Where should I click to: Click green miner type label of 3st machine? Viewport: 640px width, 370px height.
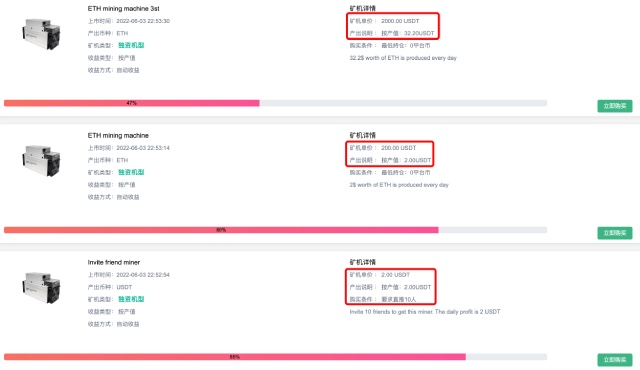coord(131,45)
